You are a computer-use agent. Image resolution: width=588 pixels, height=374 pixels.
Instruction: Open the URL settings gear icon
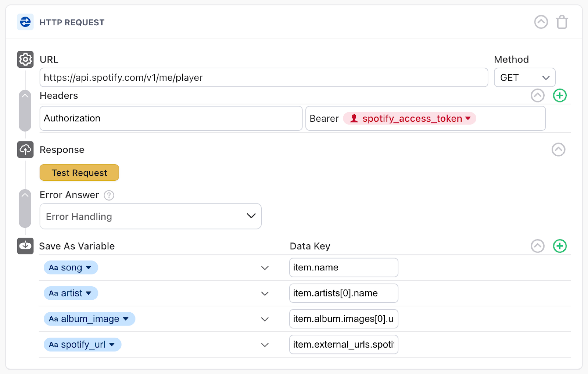25,59
